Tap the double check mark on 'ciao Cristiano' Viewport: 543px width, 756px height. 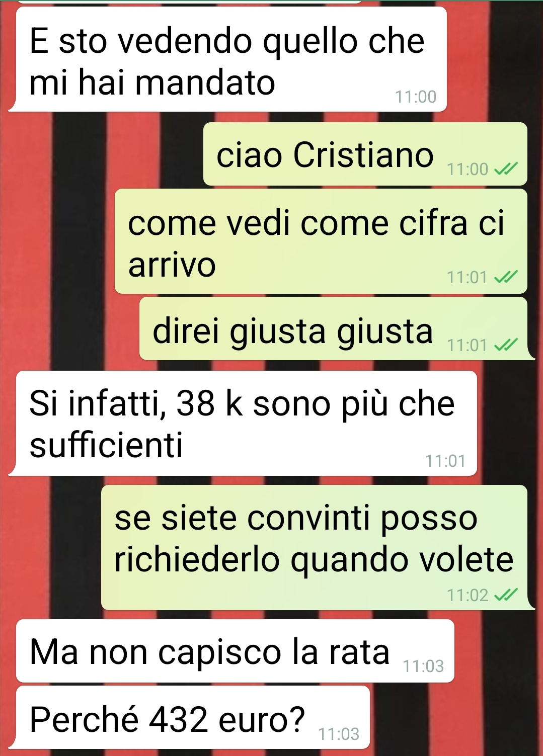(x=506, y=169)
